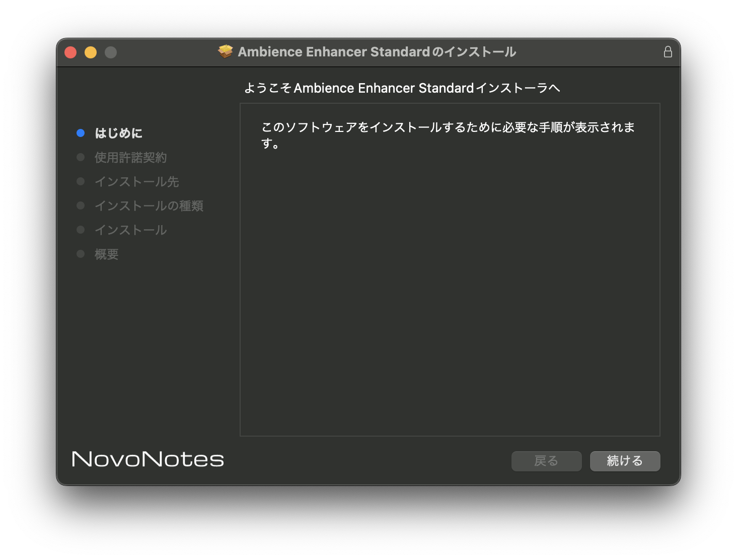
Task: Select the インストールの種類 step
Action: [149, 205]
